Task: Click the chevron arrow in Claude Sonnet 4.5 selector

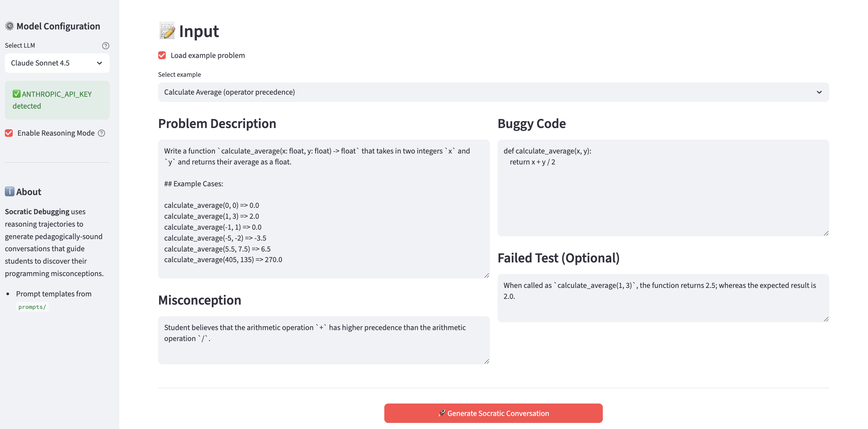Action: (x=99, y=63)
